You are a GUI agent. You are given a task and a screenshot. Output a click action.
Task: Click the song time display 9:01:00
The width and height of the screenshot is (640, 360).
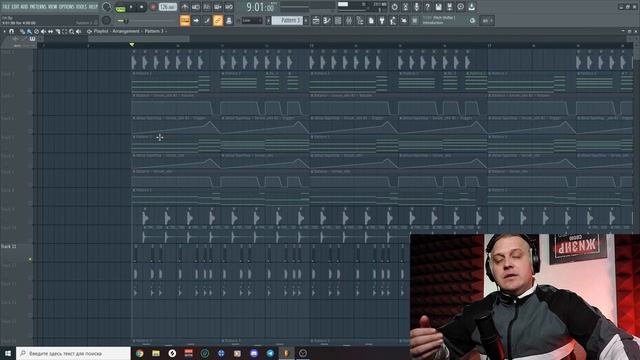click(260, 7)
